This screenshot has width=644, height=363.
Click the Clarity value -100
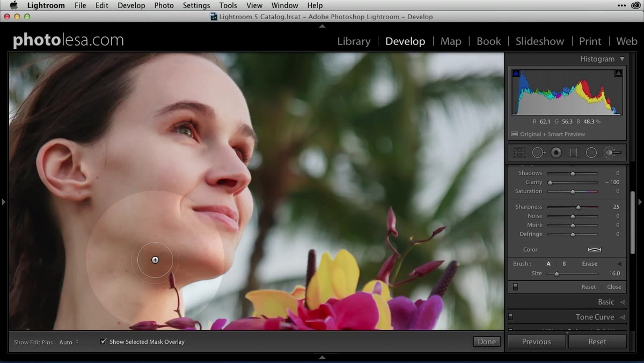click(612, 183)
